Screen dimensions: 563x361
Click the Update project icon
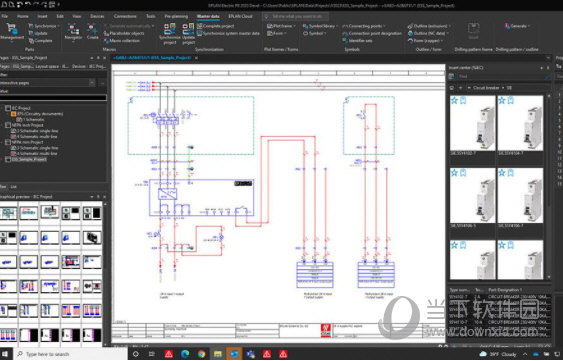[188, 29]
